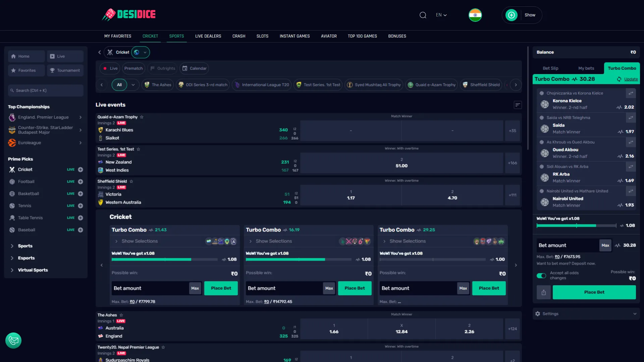Enable Accept all odds changes

tap(541, 276)
